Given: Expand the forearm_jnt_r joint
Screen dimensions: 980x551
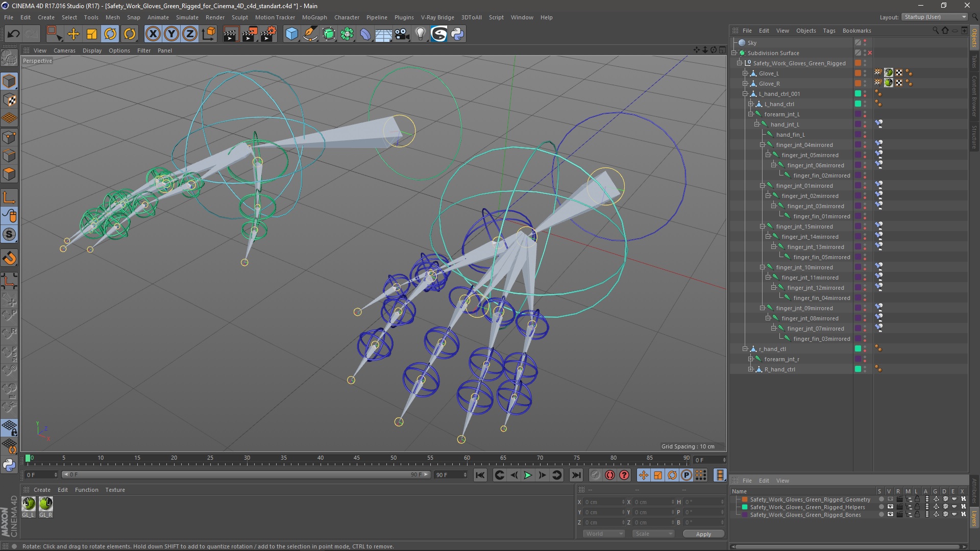Looking at the screenshot, I should coord(751,359).
